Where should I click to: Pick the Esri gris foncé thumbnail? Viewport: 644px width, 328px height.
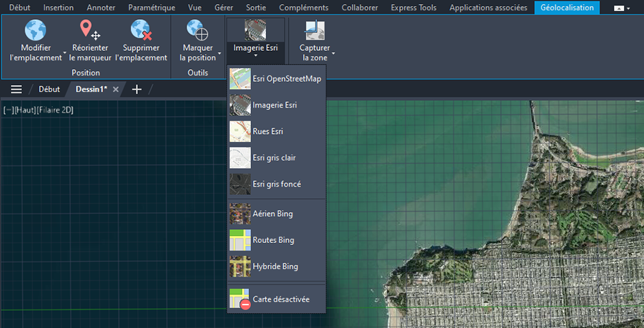pyautogui.click(x=240, y=184)
